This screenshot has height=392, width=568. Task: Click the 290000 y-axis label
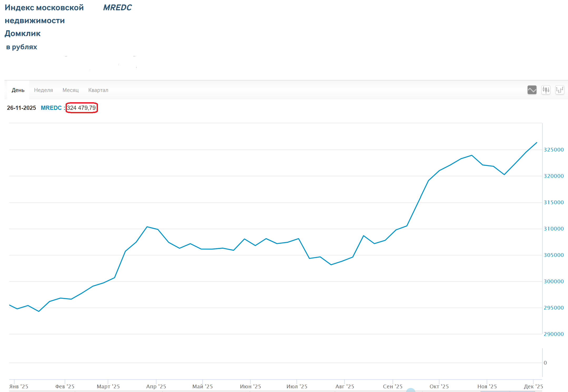coord(554,334)
